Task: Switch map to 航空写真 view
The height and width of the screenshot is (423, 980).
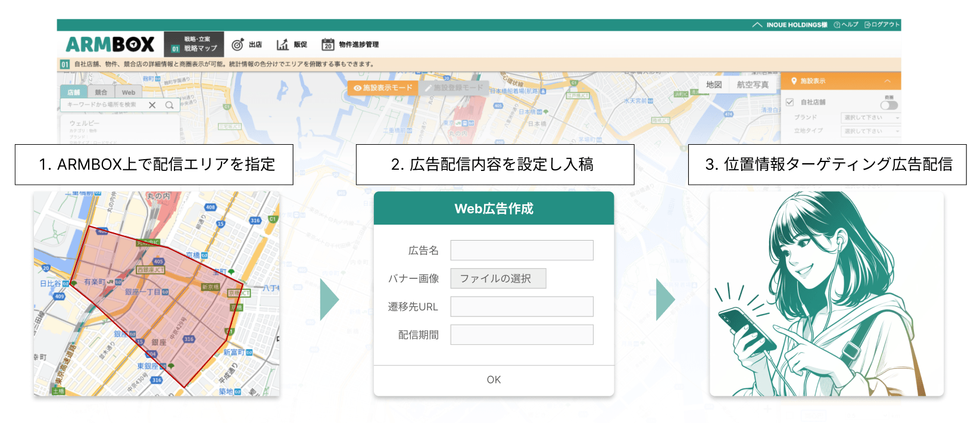Action: tap(753, 85)
